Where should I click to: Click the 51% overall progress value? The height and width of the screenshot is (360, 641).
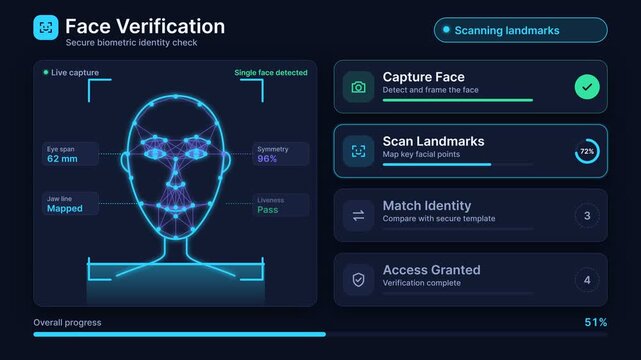596,322
